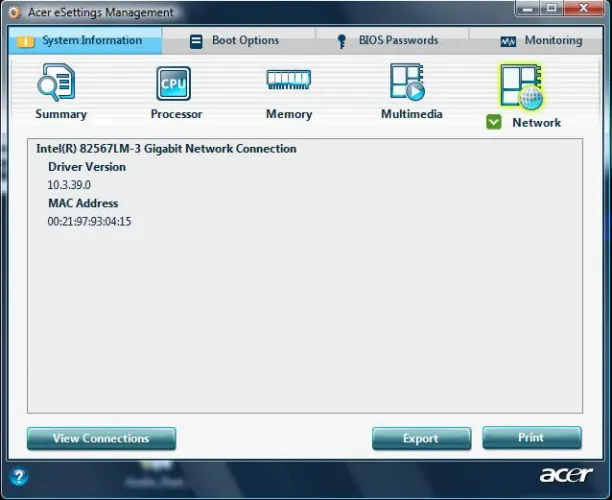The image size is (612, 500).
Task: Switch to the System Information tab
Action: click(85, 41)
